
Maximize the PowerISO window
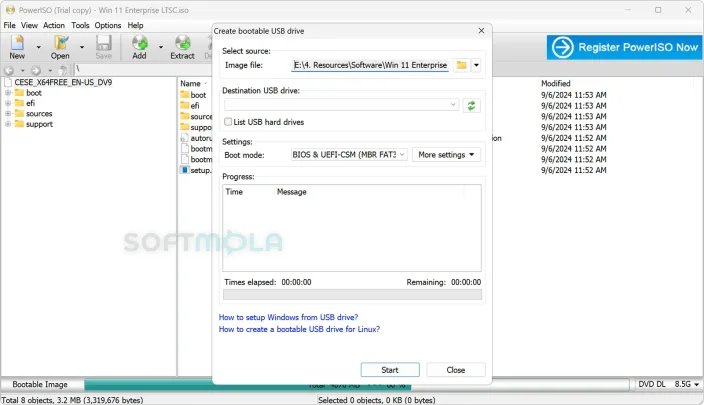[x=658, y=10]
